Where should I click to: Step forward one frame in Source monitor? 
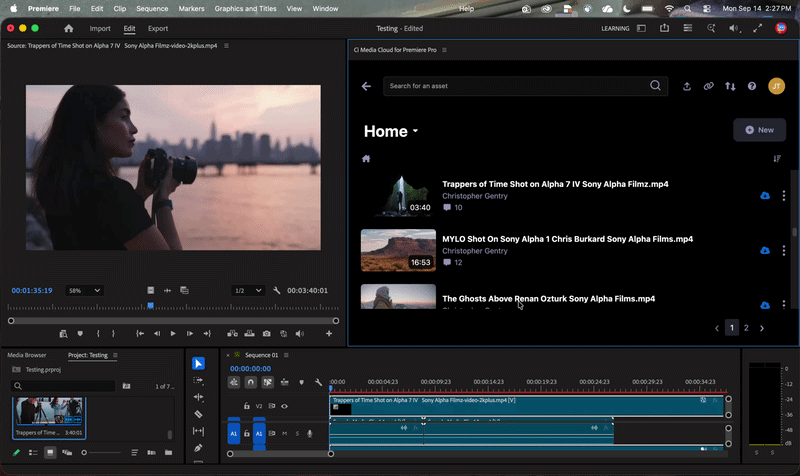(x=190, y=334)
